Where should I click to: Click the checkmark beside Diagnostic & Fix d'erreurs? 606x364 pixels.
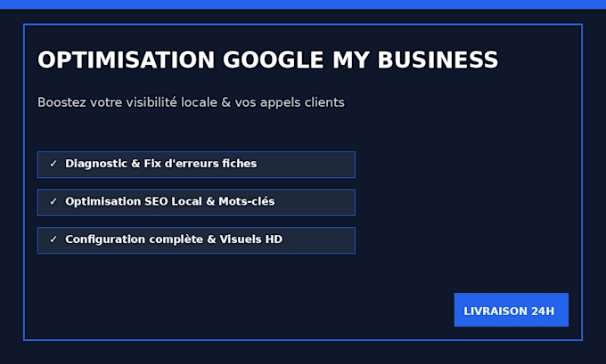pyautogui.click(x=53, y=164)
